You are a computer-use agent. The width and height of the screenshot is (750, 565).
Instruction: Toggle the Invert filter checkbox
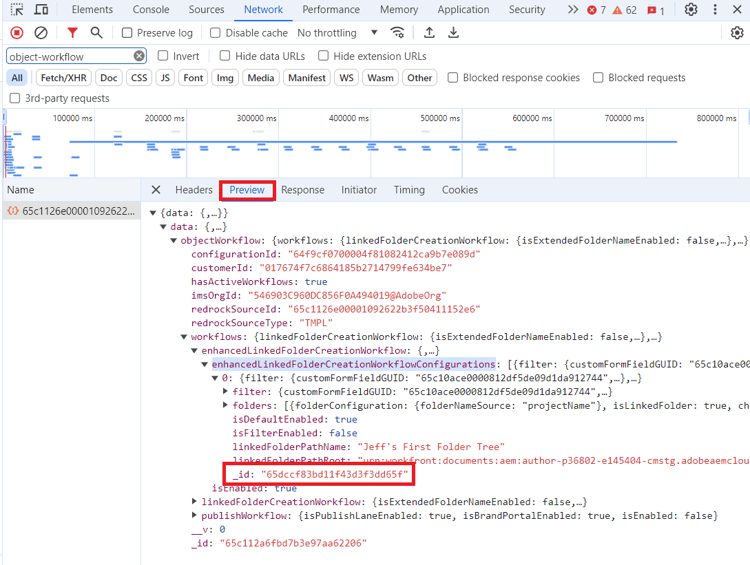164,56
